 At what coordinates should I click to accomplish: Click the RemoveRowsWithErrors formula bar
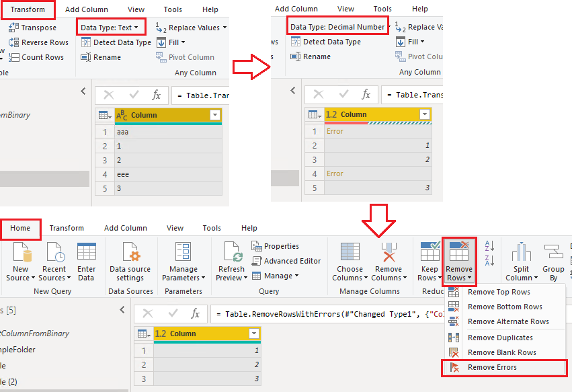(x=327, y=314)
